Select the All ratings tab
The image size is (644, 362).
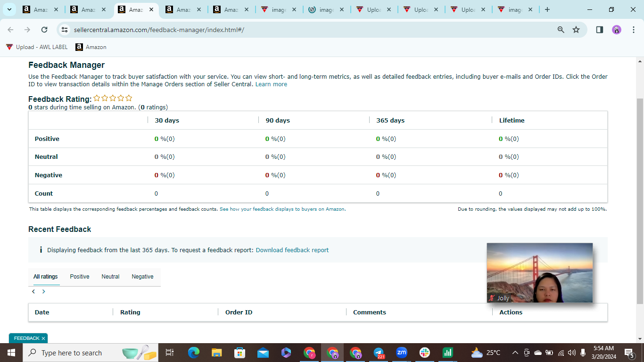pyautogui.click(x=46, y=277)
